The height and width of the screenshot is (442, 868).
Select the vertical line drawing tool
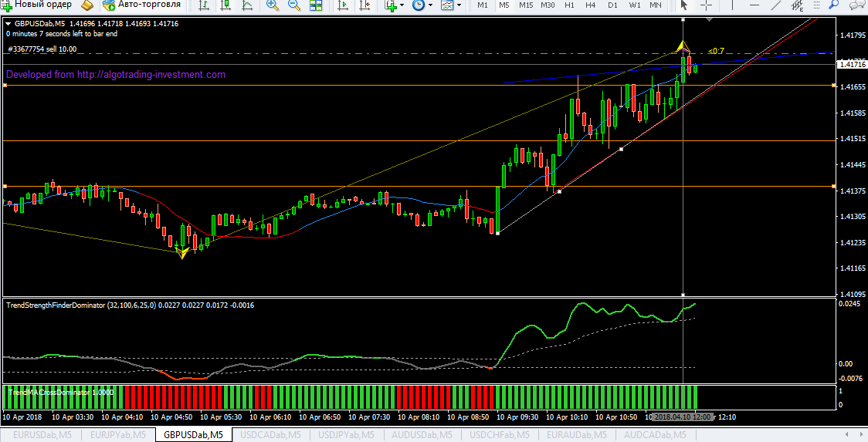coord(732,5)
